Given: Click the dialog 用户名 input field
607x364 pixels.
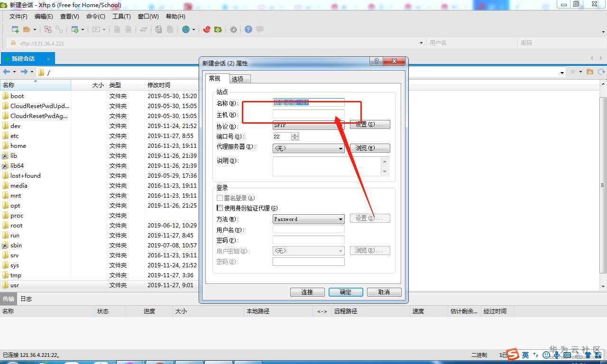Looking at the screenshot, I should (x=309, y=229).
